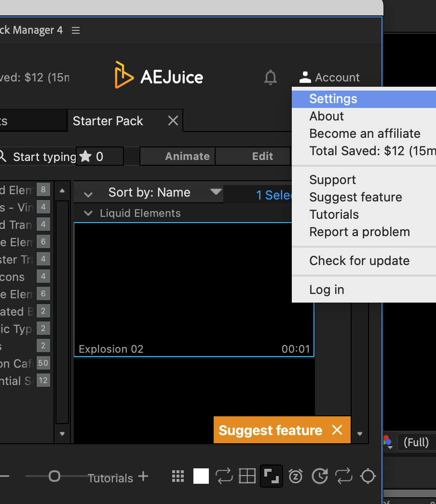
Task: Choose Suggest feature in the account menu
Action: [364, 198]
